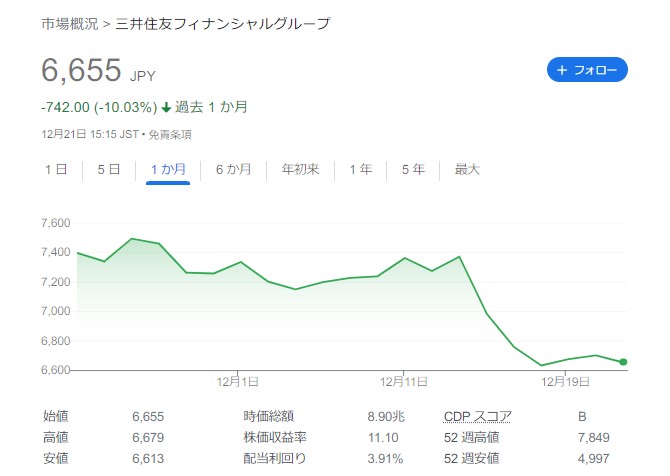Click the CDP スコア label link
This screenshot has width=670, height=476.
pyautogui.click(x=477, y=416)
